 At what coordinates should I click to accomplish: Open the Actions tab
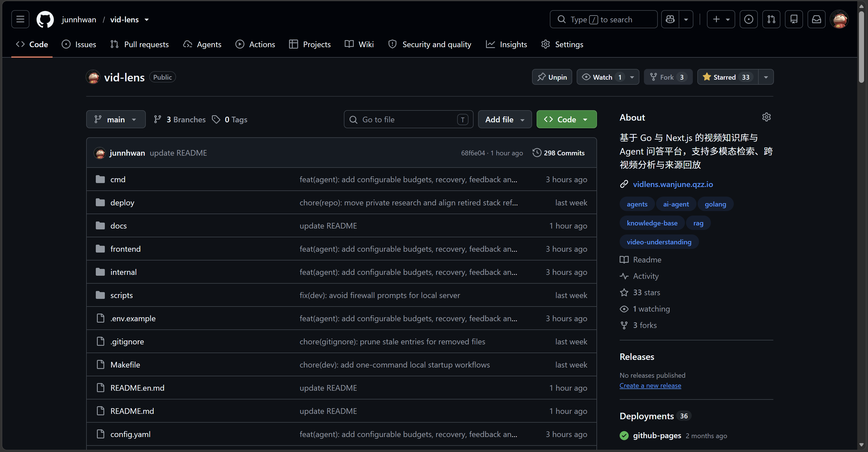tap(255, 44)
